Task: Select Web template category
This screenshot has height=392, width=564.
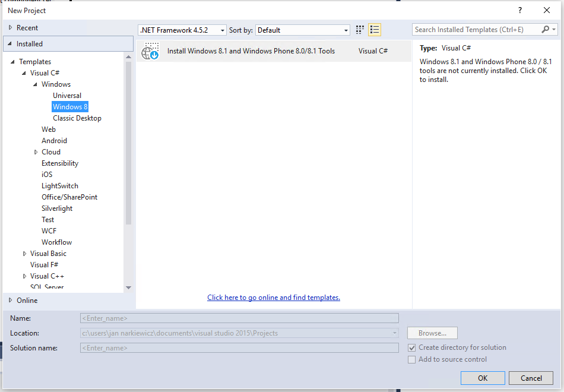Action: (49, 129)
